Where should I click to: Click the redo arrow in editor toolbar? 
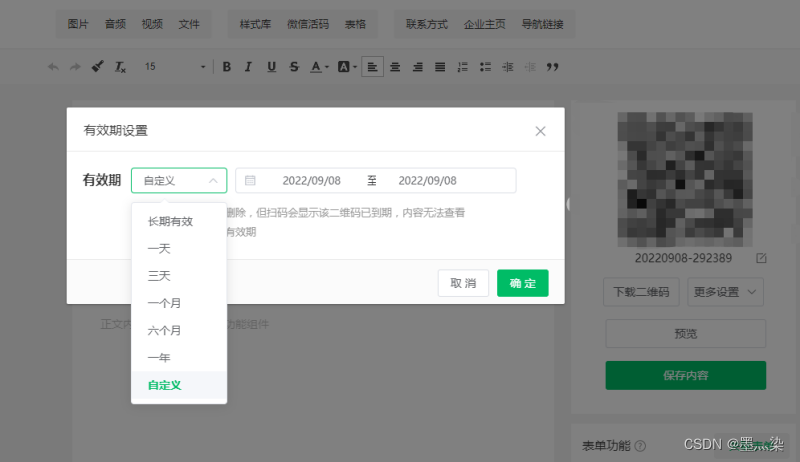coord(75,67)
